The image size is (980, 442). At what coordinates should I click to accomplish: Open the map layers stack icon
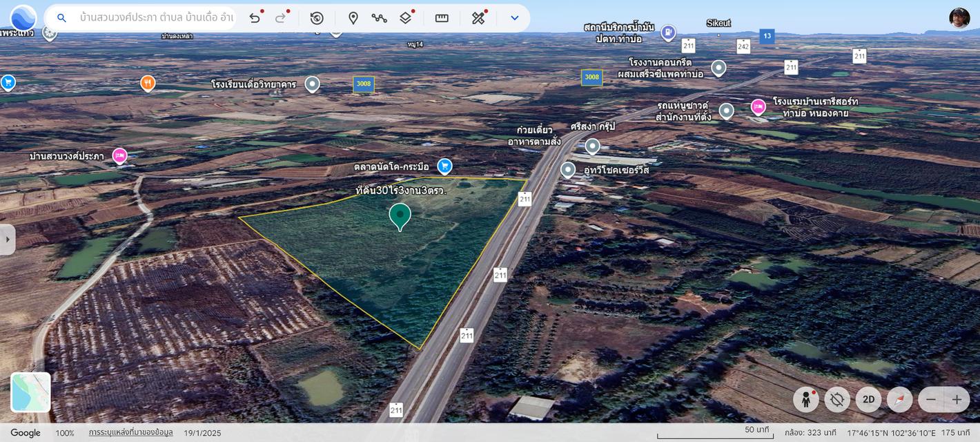[406, 18]
